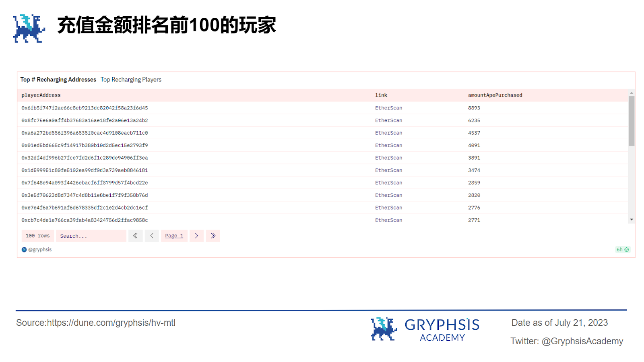Click the slide title 充值金额排名前100的玩家
644x362 pixels.
click(x=167, y=25)
